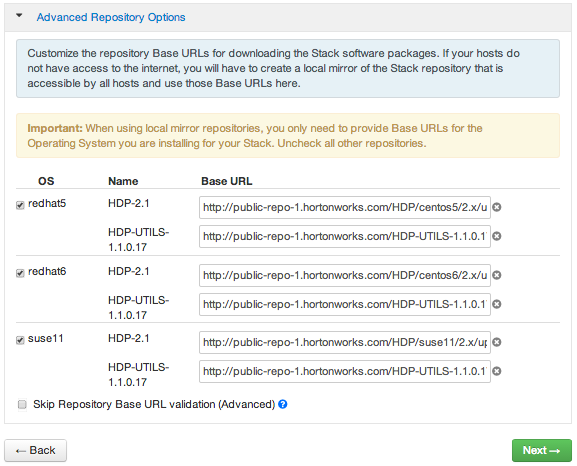Go to the Next step
Viewport: 577px width, 466px height.
[x=542, y=450]
